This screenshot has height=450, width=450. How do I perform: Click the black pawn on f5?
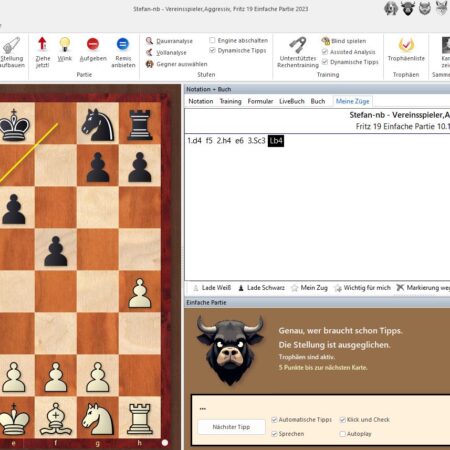(56, 251)
